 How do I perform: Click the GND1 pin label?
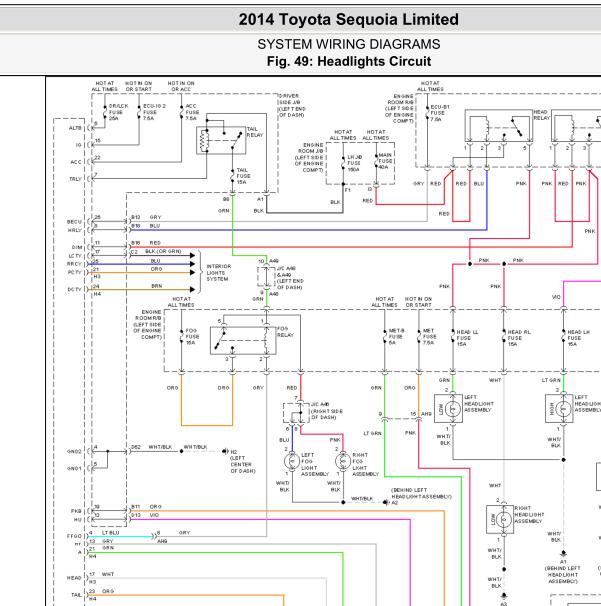pos(74,468)
